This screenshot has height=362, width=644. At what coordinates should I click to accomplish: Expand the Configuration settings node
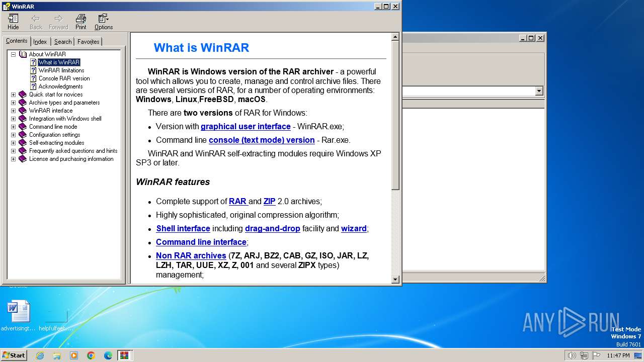click(x=14, y=135)
